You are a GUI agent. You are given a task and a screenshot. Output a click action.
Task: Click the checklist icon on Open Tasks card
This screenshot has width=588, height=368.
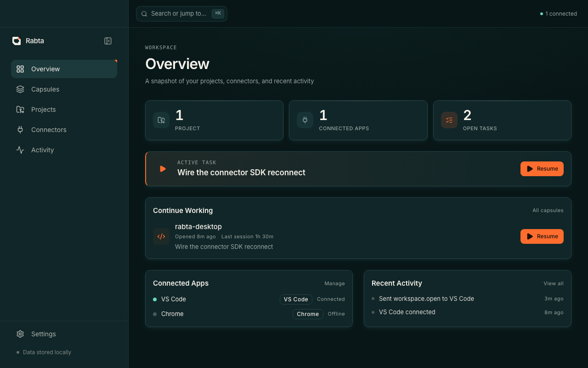click(x=449, y=120)
